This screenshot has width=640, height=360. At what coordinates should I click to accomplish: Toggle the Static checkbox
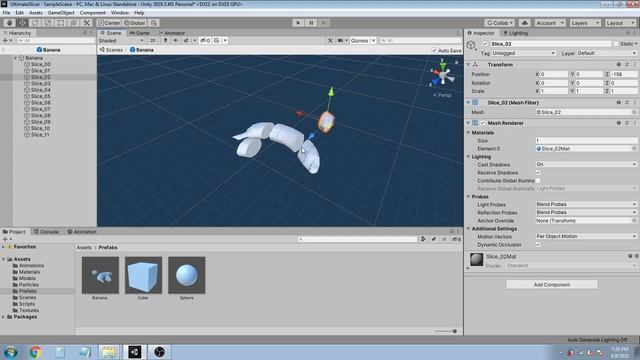pos(616,44)
